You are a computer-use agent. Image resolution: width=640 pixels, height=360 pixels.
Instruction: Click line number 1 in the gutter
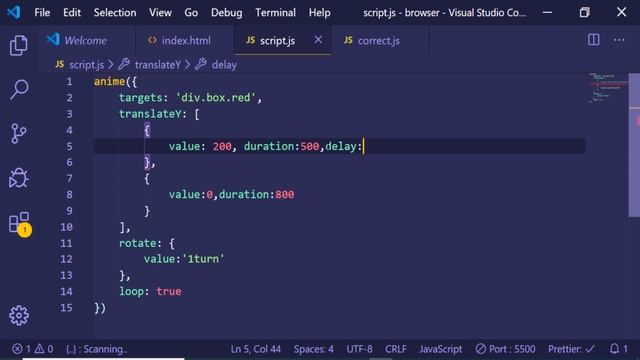(x=69, y=82)
